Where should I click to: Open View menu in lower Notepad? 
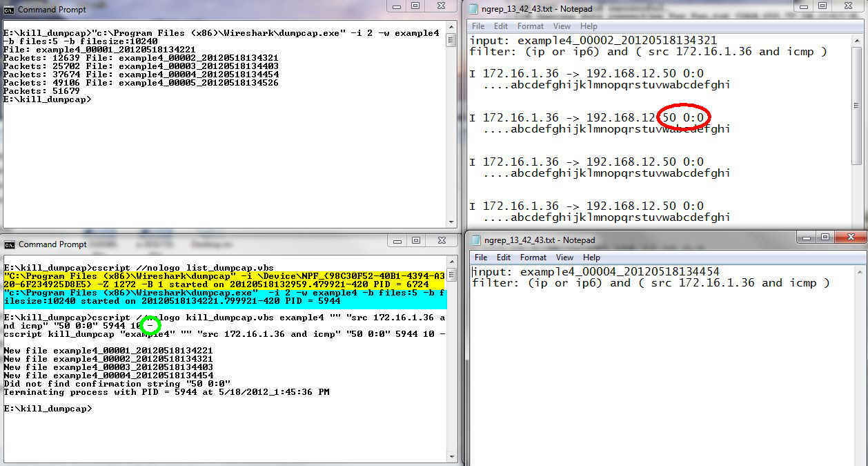point(564,258)
